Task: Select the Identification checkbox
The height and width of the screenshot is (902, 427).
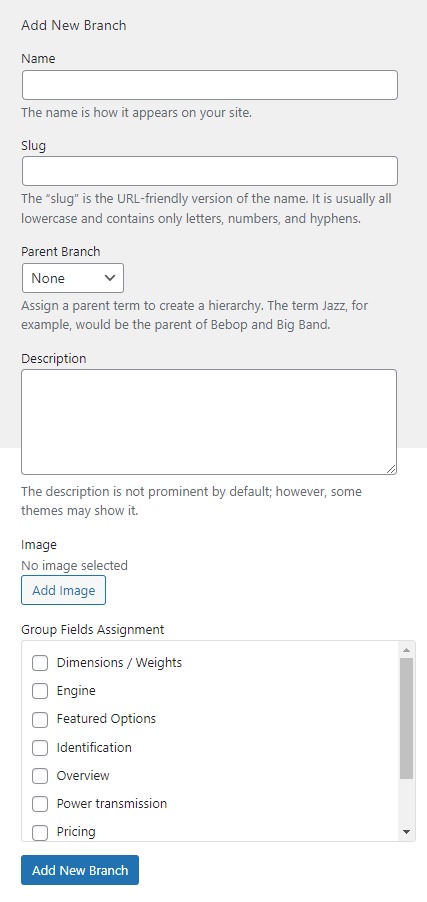Action: coord(40,748)
